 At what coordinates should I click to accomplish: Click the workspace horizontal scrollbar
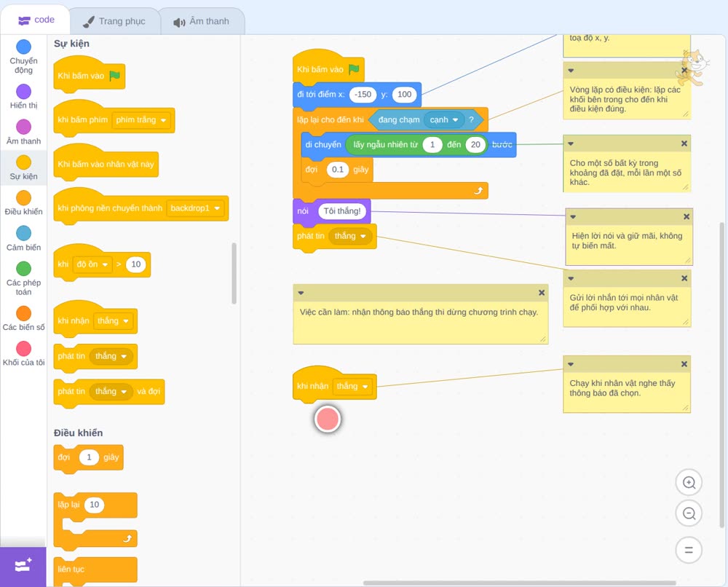tap(519, 583)
